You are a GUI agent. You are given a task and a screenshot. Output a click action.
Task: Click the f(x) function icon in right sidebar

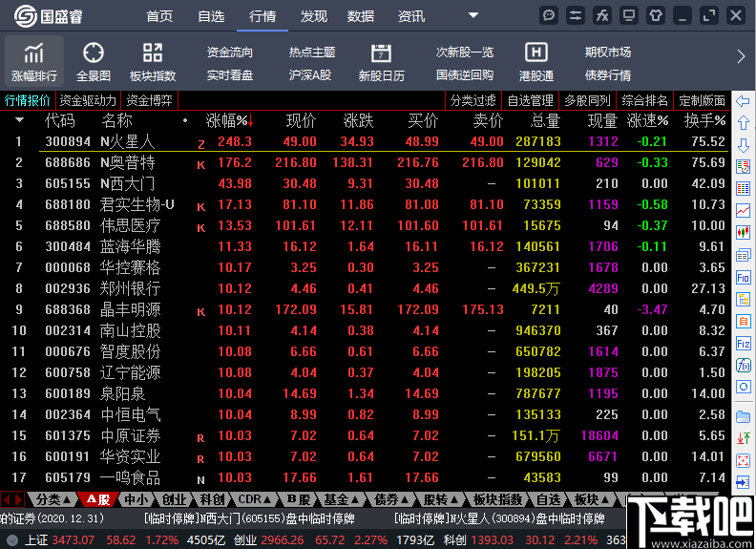click(743, 365)
